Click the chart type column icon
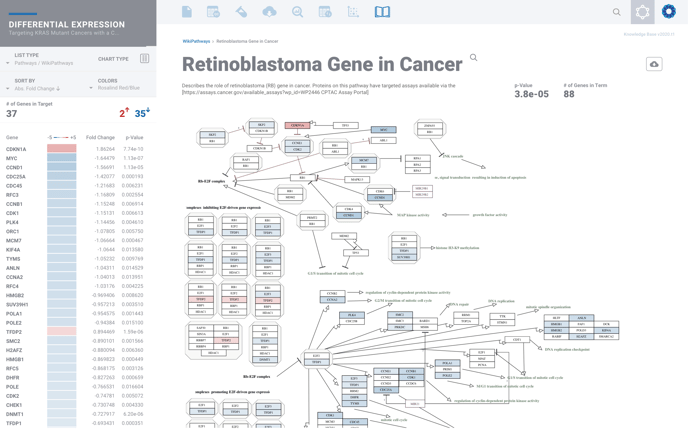The image size is (688, 430). coord(144,58)
